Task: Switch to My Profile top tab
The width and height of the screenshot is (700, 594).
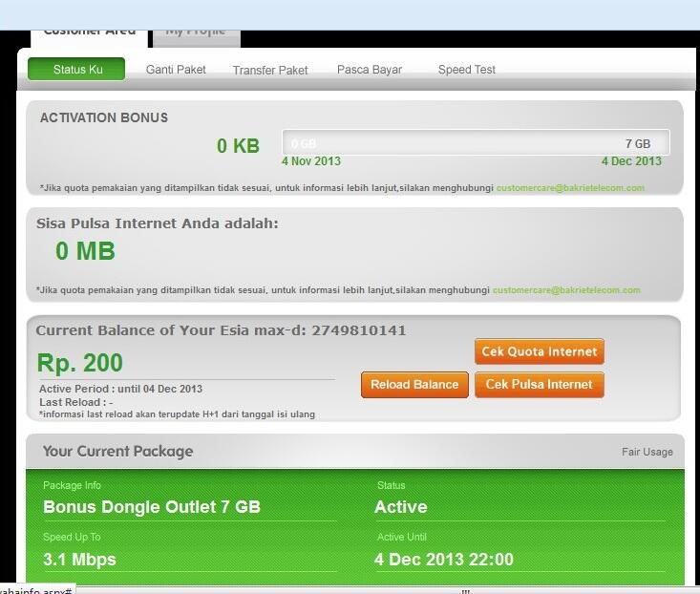Action: click(x=197, y=38)
